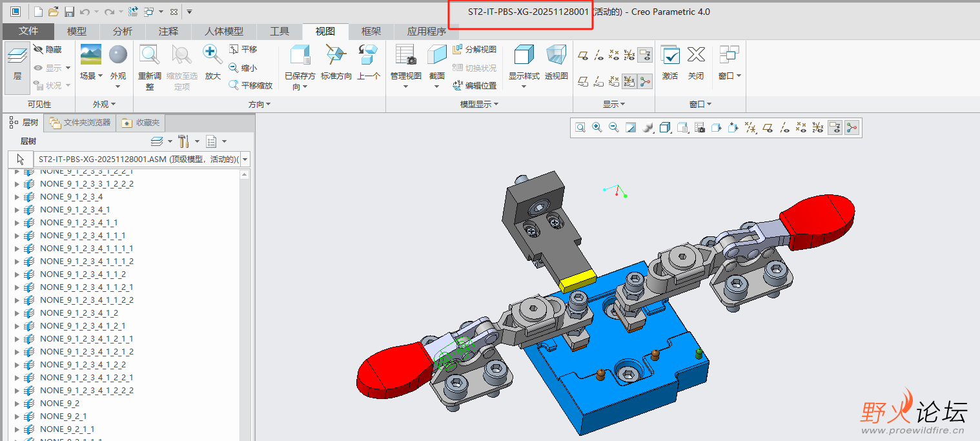
Task: Click the 透视图 perspective view icon
Action: (556, 55)
